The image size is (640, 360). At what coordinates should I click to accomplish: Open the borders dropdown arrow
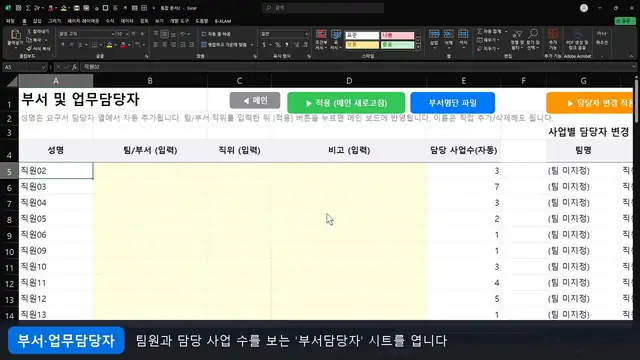tap(101, 45)
